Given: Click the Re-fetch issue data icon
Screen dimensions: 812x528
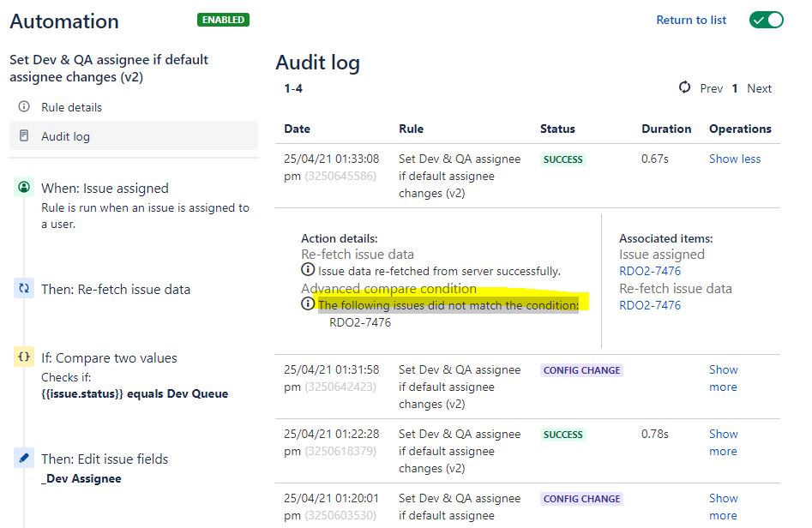Looking at the screenshot, I should coord(24,288).
